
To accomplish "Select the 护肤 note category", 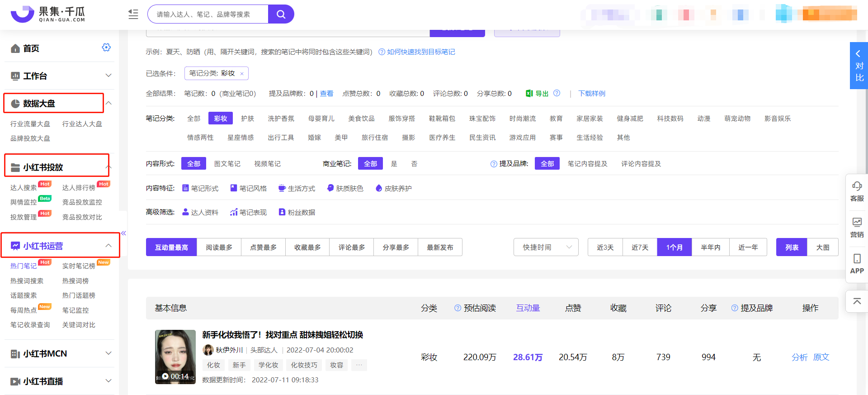I will tap(247, 119).
